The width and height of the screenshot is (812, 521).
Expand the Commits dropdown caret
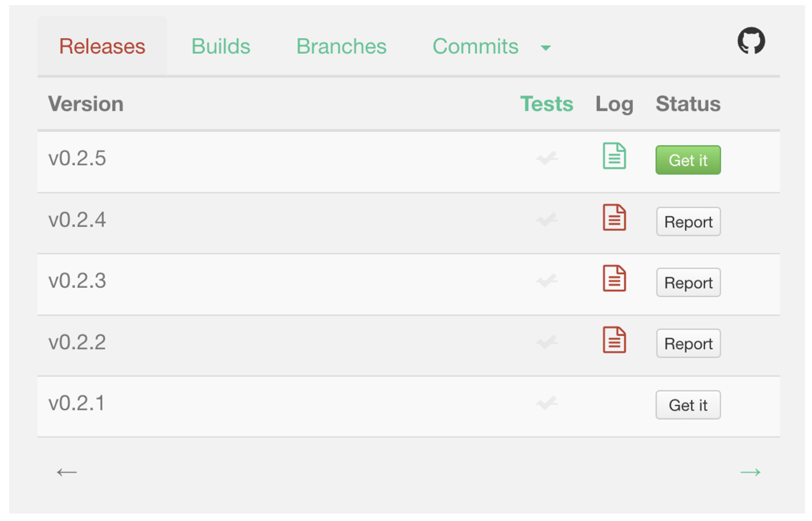546,48
